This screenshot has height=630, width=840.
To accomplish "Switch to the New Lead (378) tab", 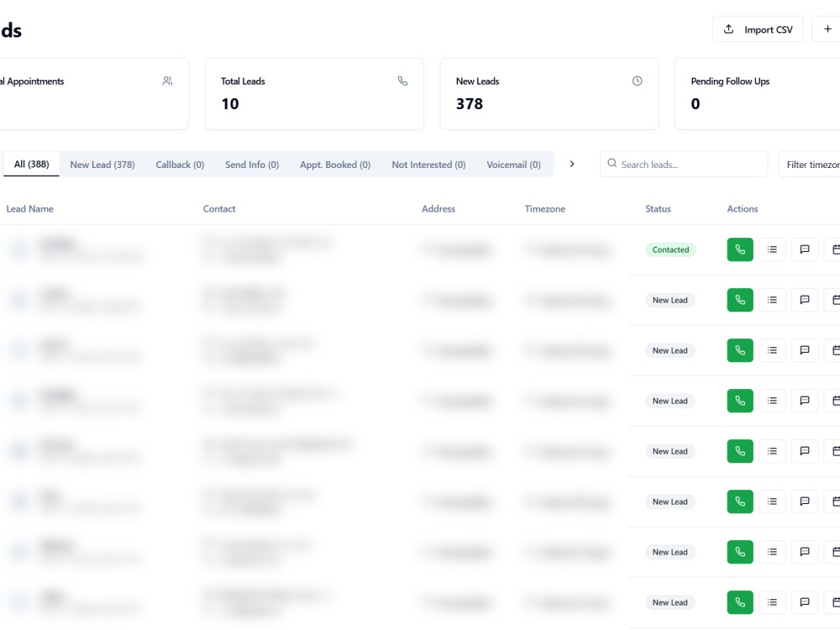I will [x=102, y=165].
